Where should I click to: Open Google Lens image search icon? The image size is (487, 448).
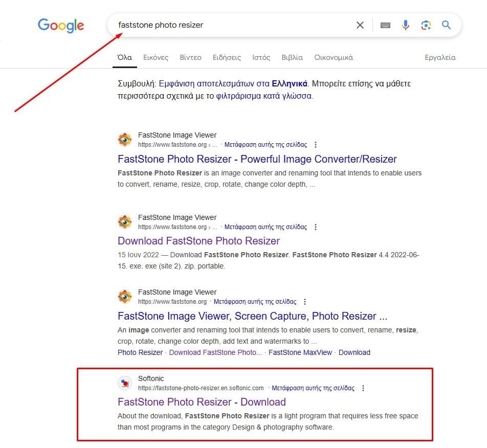(426, 25)
